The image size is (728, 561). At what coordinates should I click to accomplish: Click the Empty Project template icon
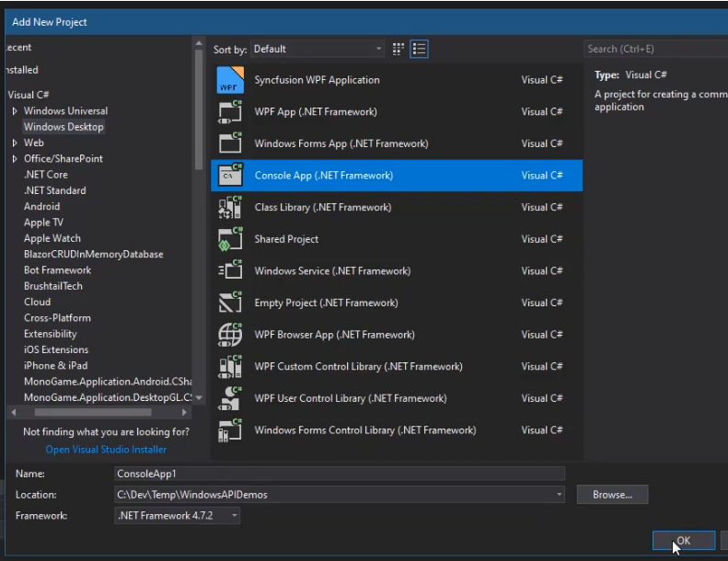pos(230,303)
